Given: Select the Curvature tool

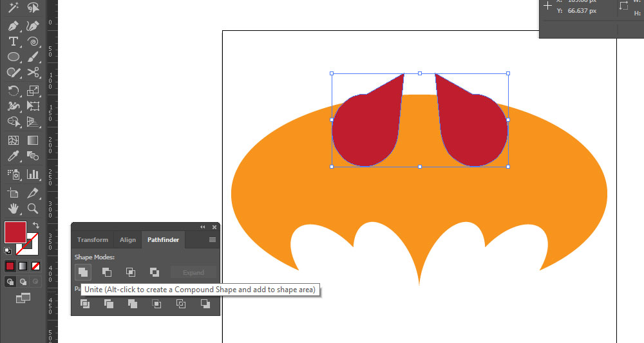Looking at the screenshot, I should click(33, 26).
